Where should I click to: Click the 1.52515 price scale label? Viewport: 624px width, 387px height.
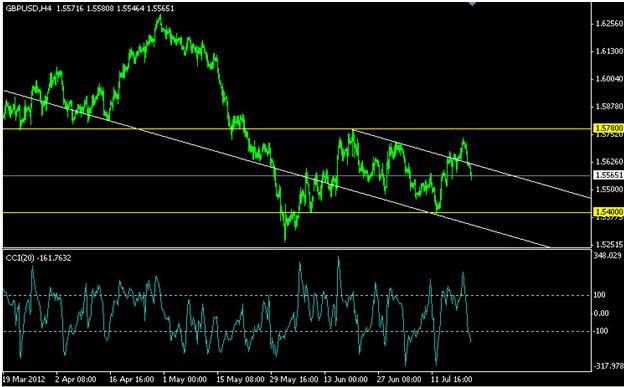point(609,244)
